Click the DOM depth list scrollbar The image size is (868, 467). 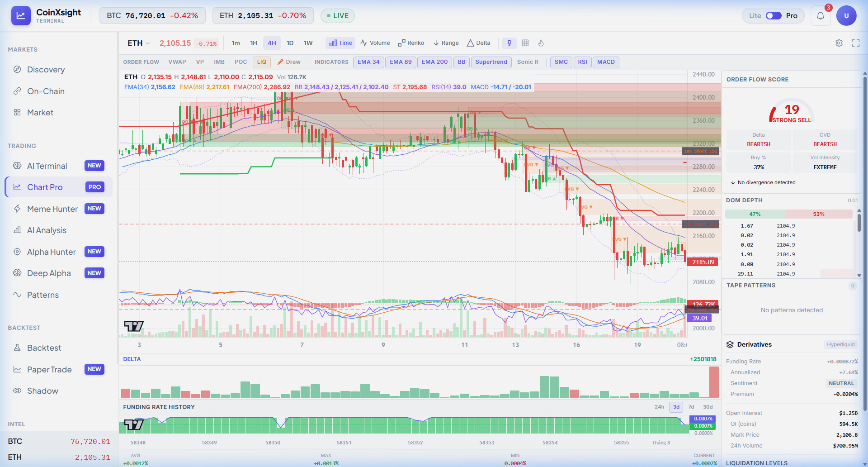(859, 223)
